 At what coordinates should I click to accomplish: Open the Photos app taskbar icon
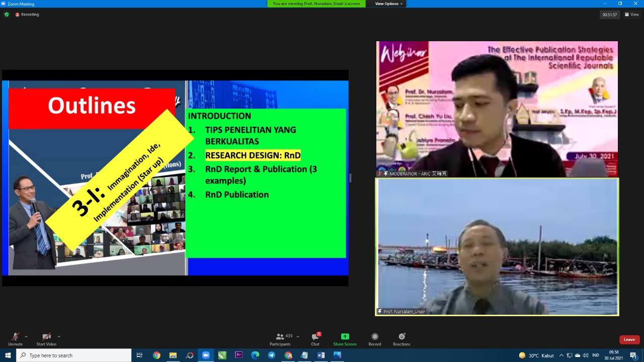pos(337,355)
